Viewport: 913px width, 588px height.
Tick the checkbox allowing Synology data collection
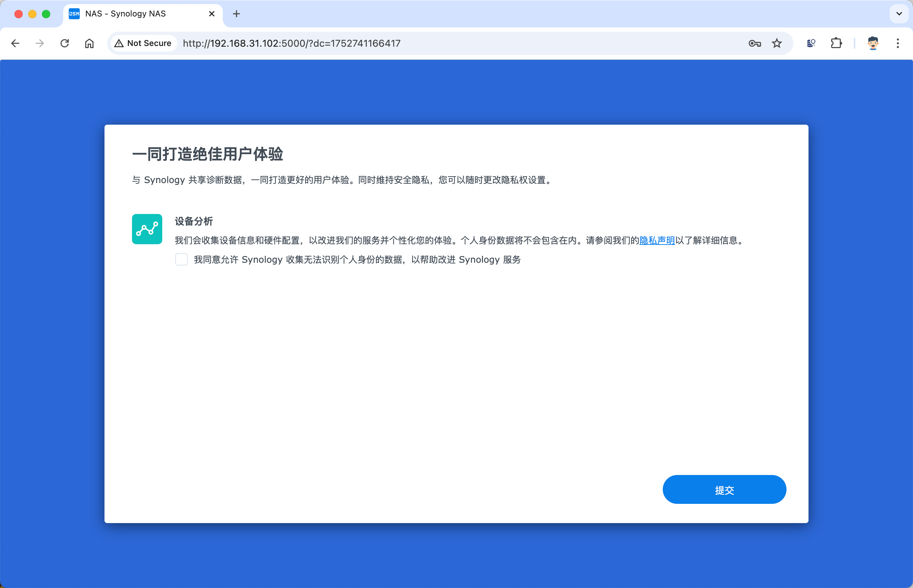[181, 260]
